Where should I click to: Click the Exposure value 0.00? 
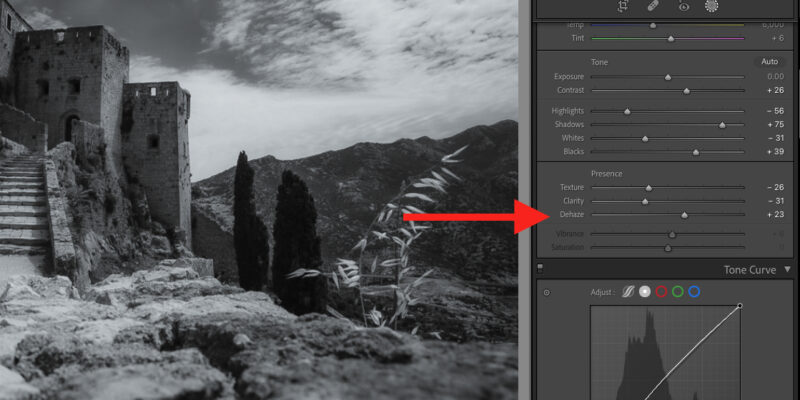click(776, 77)
